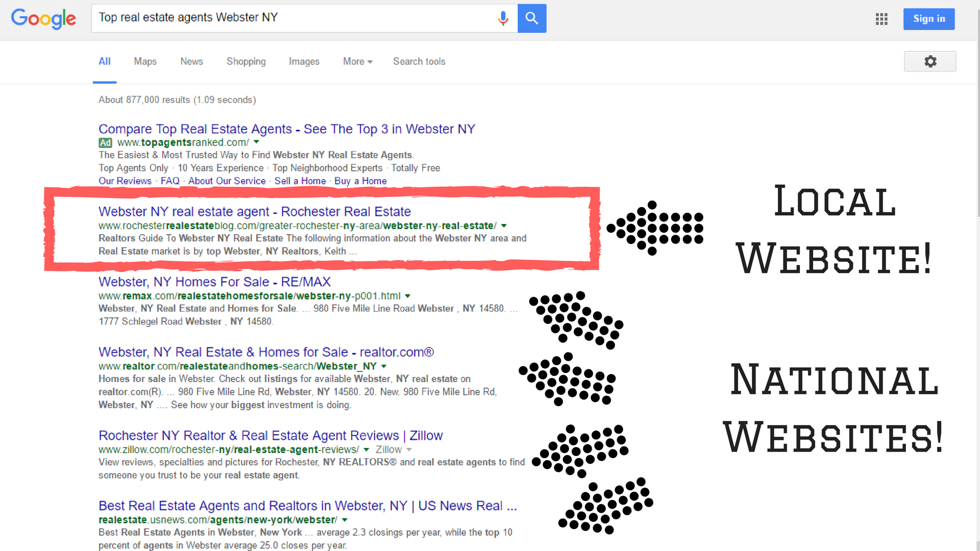
Task: Open Search tools
Action: (x=419, y=61)
